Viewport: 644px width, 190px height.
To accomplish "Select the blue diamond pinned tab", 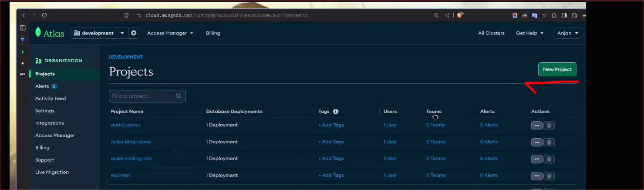I will (23, 40).
